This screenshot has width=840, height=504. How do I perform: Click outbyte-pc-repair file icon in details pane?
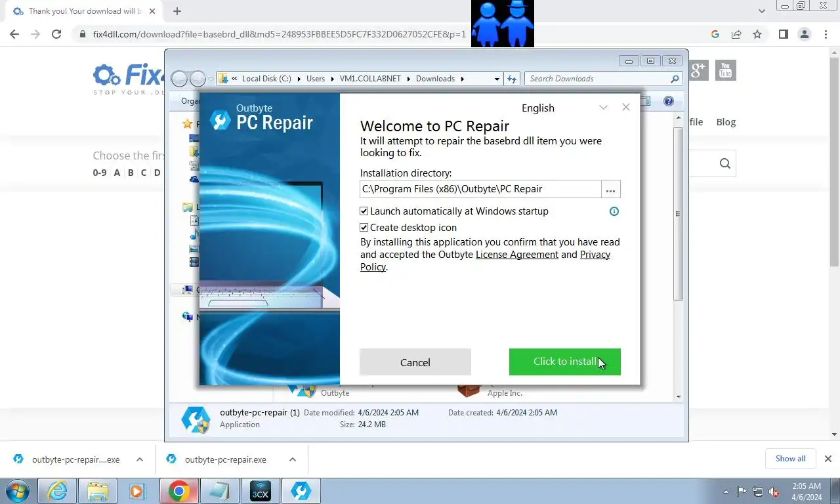[x=196, y=419]
